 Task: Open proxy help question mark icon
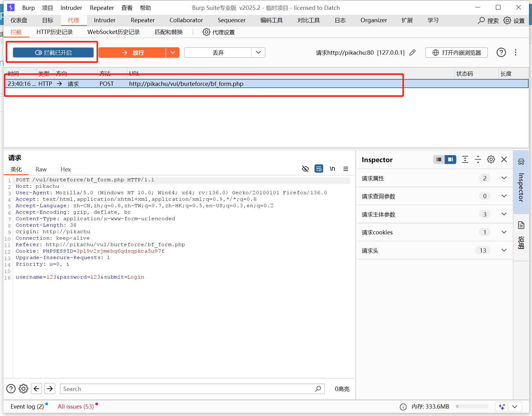pos(501,53)
